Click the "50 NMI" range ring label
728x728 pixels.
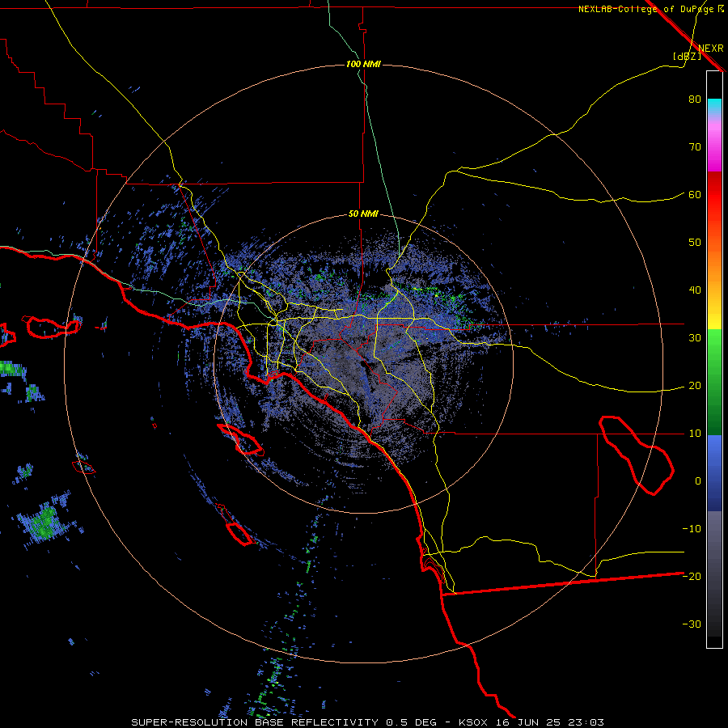click(x=363, y=214)
